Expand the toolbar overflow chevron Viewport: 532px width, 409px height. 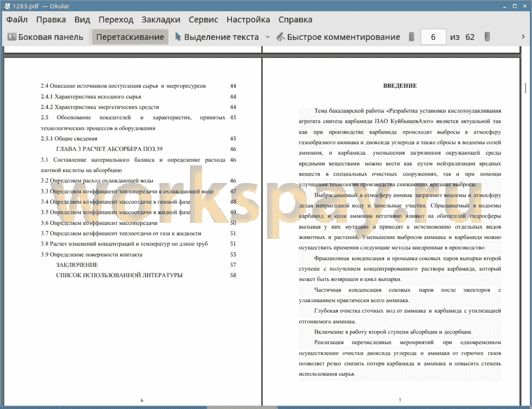pyautogui.click(x=523, y=37)
